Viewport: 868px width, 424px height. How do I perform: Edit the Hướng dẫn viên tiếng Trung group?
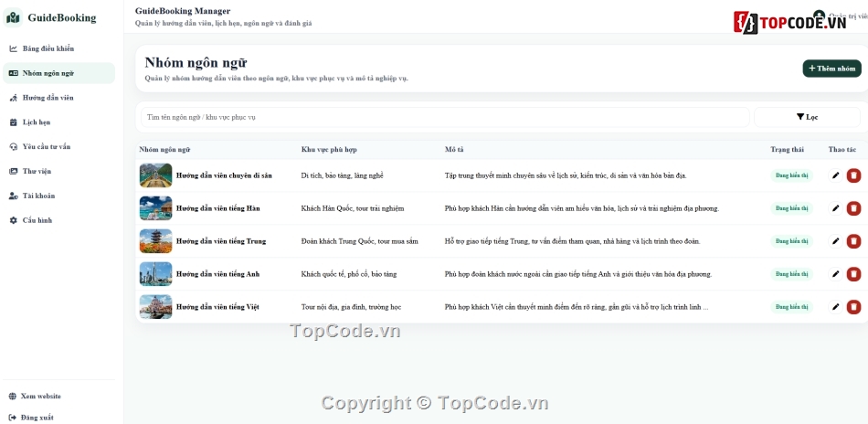point(835,241)
